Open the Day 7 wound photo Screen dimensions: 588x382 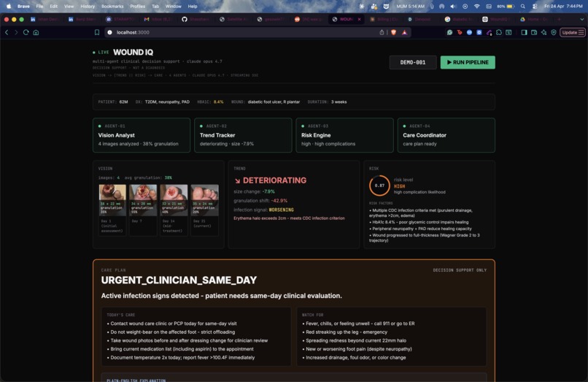point(143,200)
